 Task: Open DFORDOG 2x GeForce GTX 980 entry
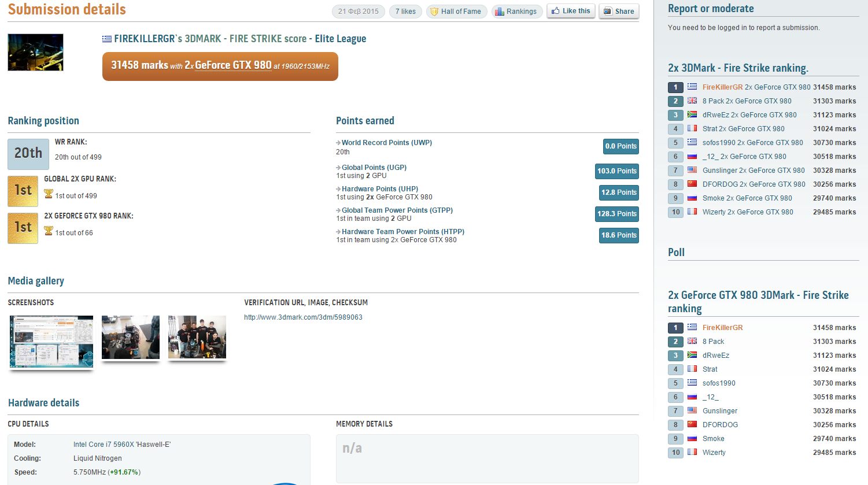(x=754, y=184)
